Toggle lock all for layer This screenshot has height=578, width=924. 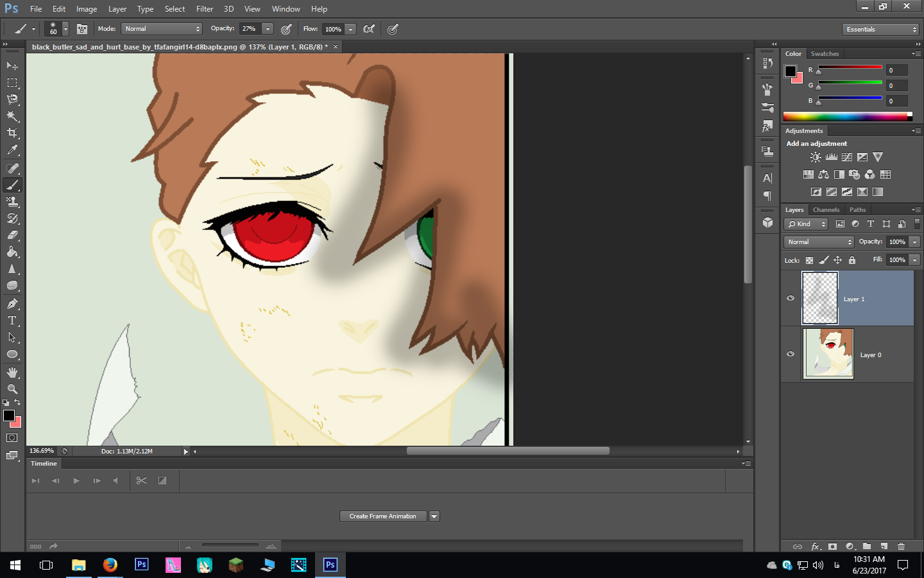852,260
